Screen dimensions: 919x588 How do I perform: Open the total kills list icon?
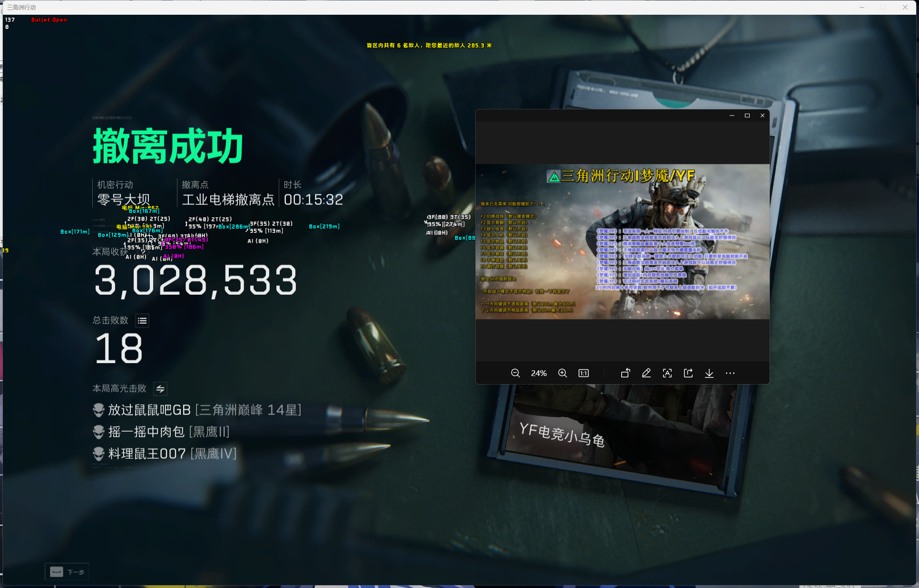(x=142, y=321)
